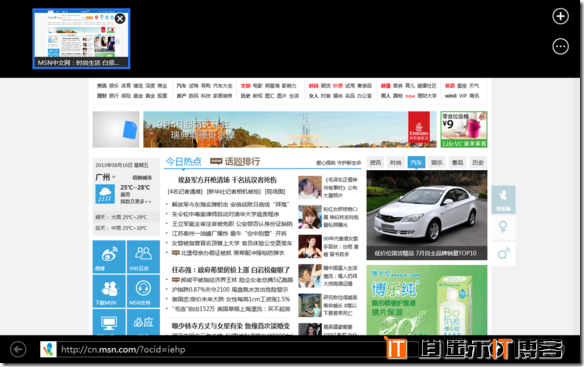The height and width of the screenshot is (367, 584).
Task: Open the 下载MSN tile
Action: pyautogui.click(x=109, y=291)
